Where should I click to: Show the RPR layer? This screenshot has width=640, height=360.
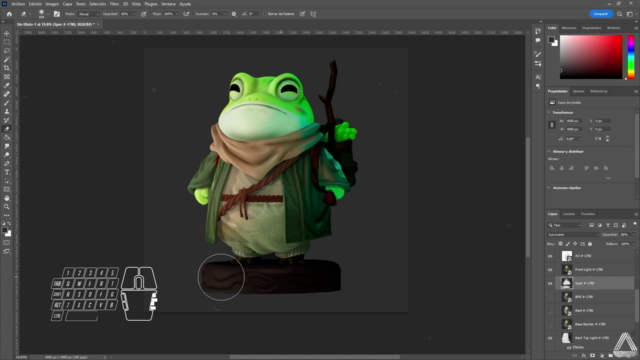pyautogui.click(x=550, y=297)
